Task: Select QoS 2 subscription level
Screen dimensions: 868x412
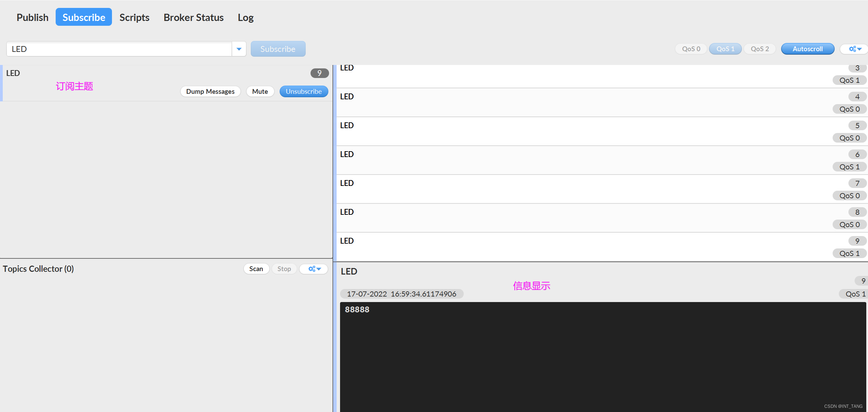Action: [x=759, y=49]
